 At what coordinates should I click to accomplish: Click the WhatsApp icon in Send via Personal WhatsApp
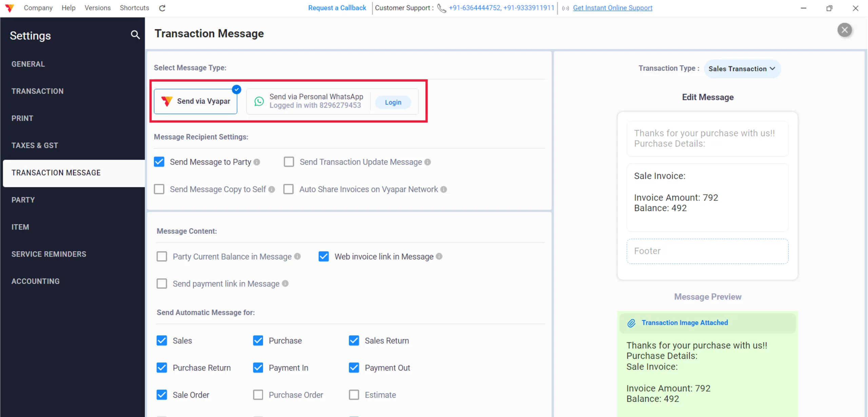tap(259, 101)
